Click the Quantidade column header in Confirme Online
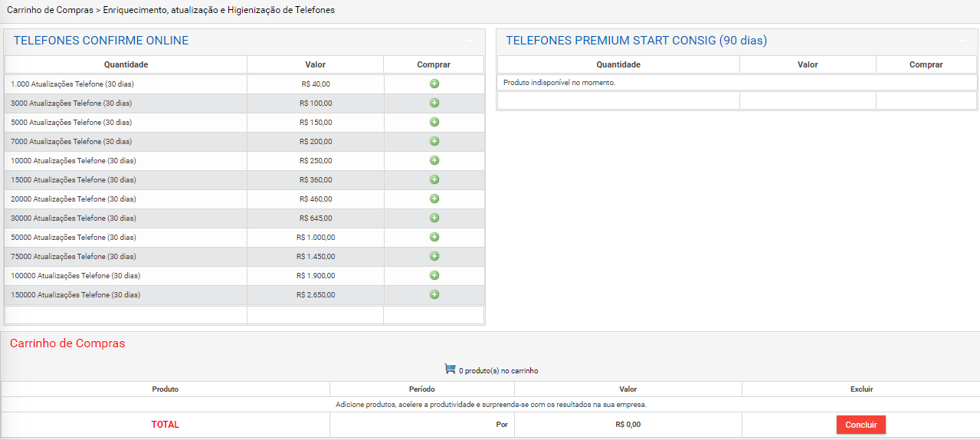The width and height of the screenshot is (980, 440). coord(126,64)
